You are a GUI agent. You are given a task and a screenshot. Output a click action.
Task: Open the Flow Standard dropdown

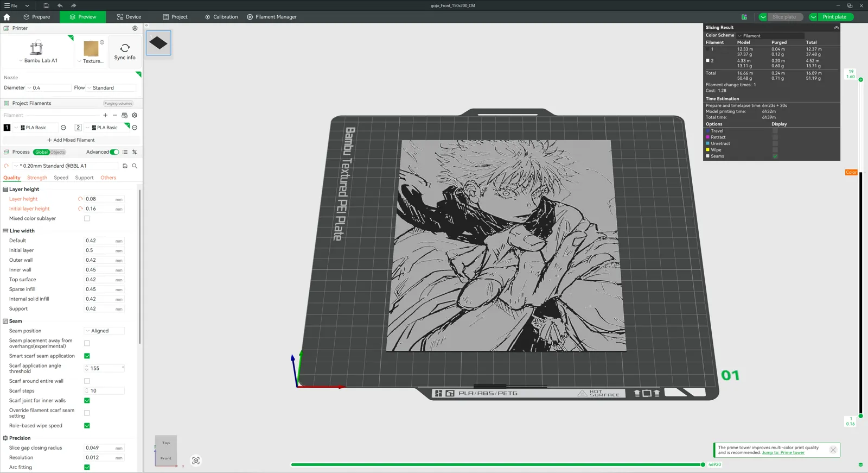(x=111, y=87)
